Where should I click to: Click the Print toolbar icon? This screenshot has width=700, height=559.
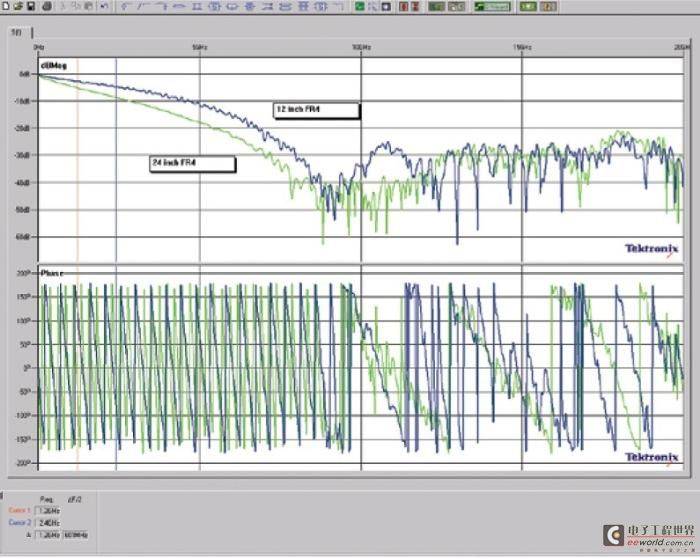tap(47, 6)
